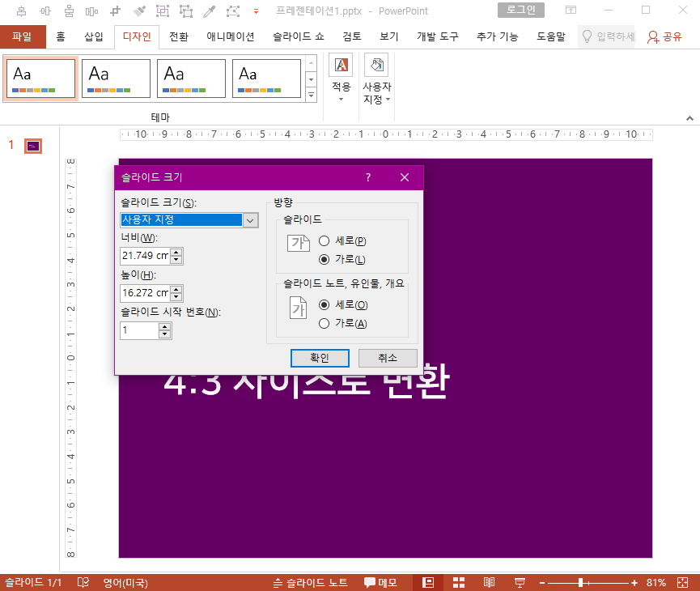Switch to the 삽입 tab
This screenshot has height=591, width=700.
coord(94,36)
